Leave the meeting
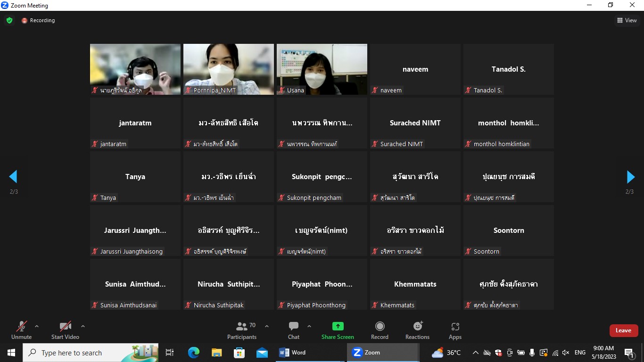644x362 pixels. 623,330
